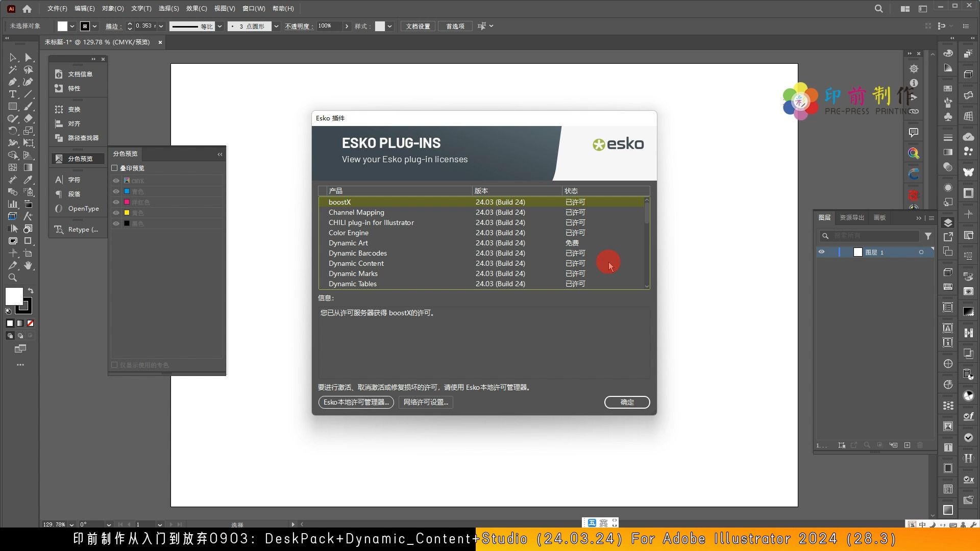Screen dimensions: 980x551
Task: Click the style swatch in control bar
Action: [380, 26]
